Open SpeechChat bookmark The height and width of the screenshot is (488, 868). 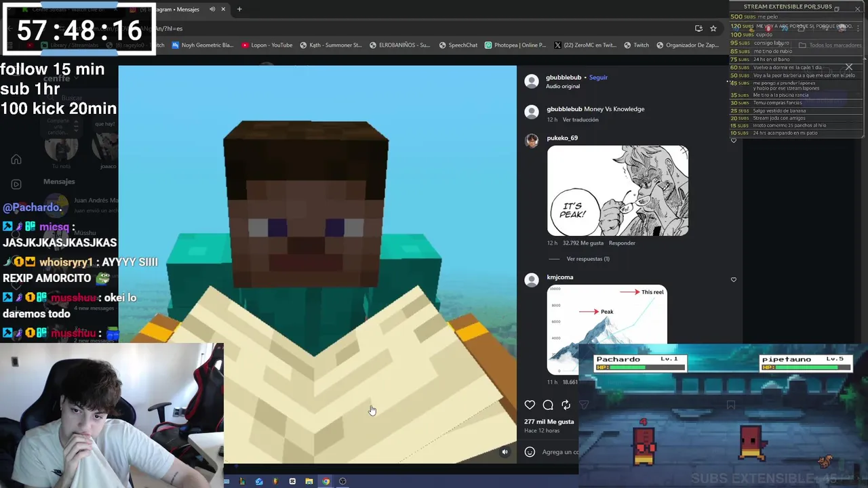coord(458,45)
